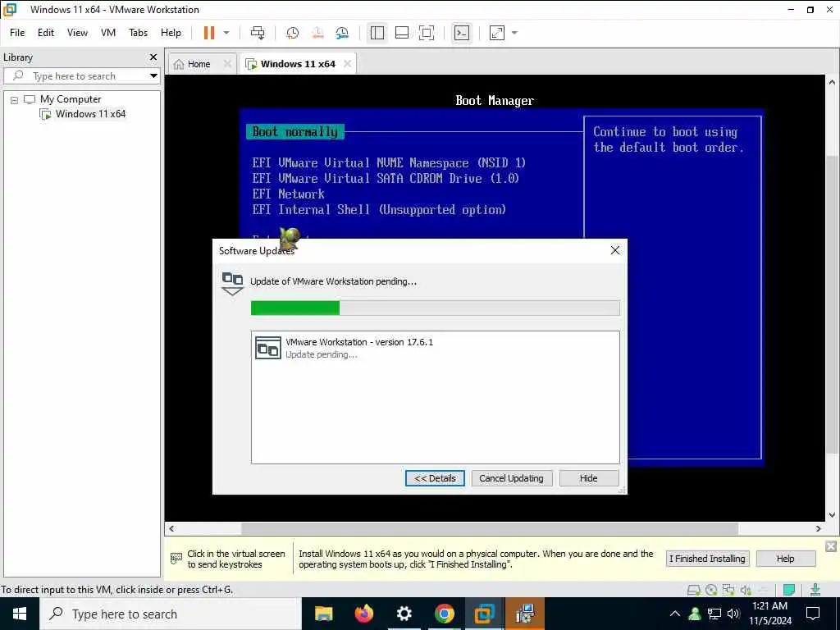Click the VMware Workstation update item icon
840x630 pixels.
(268, 348)
